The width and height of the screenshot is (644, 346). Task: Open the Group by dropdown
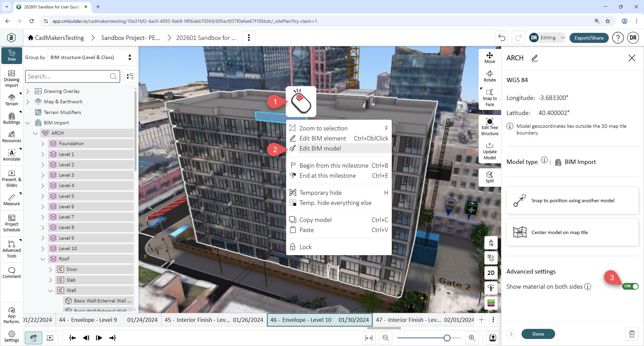click(92, 57)
